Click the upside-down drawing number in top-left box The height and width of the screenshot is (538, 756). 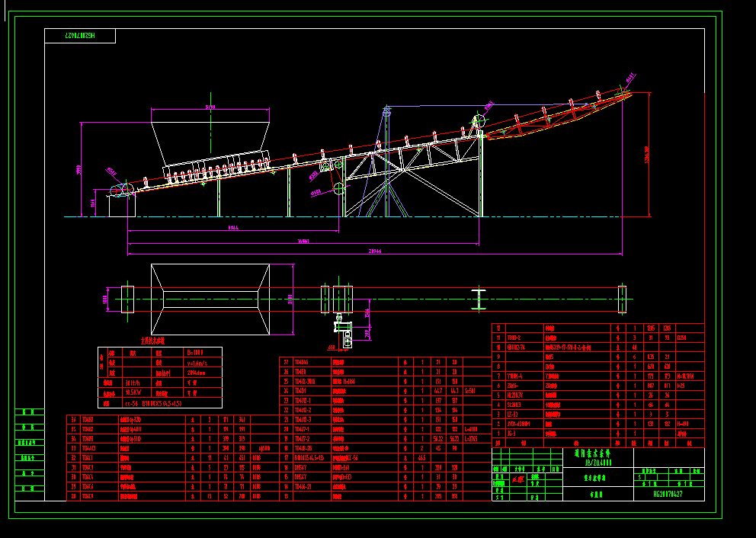[x=80, y=36]
